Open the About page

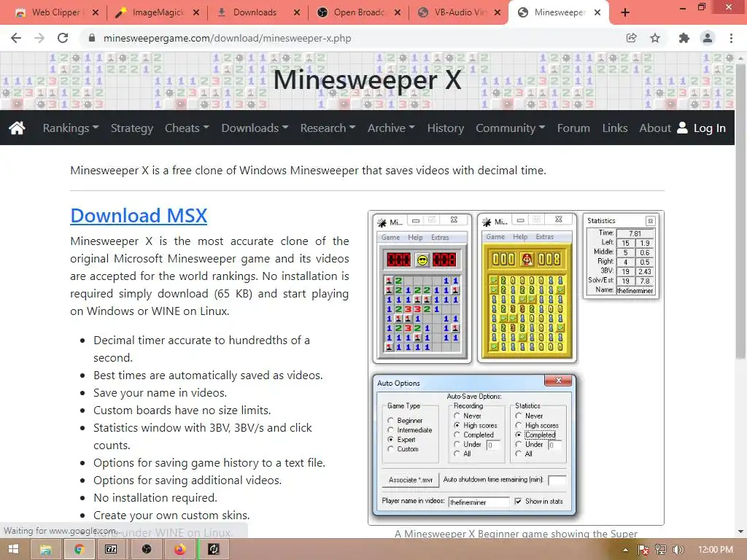655,128
